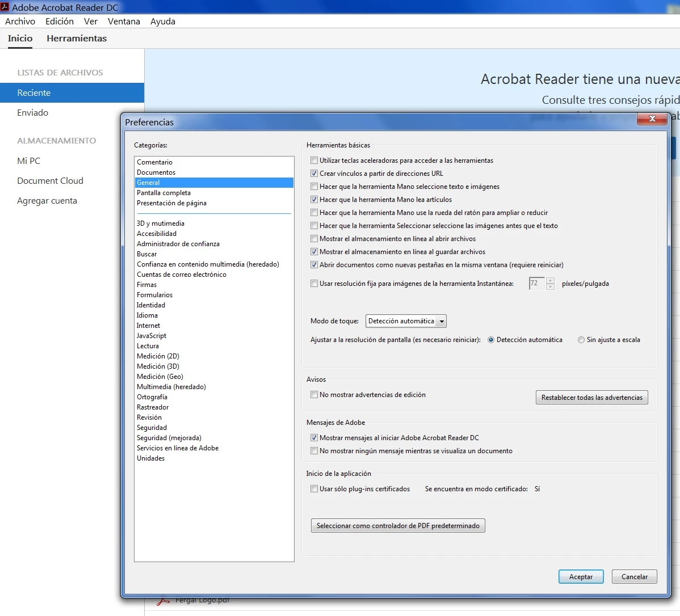The image size is (680, 616).
Task: Enable Mano use la rueda del ratón option
Action: pos(314,212)
